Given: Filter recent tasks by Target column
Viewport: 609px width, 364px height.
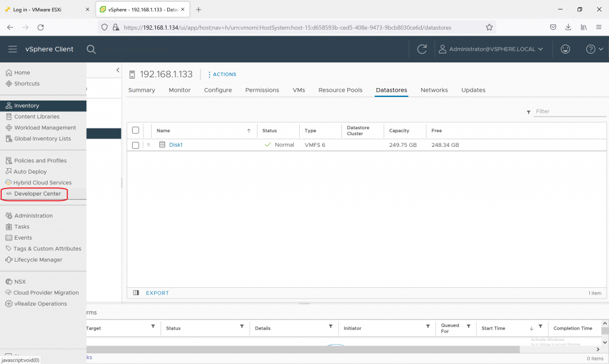Looking at the screenshot, I should 153,327.
